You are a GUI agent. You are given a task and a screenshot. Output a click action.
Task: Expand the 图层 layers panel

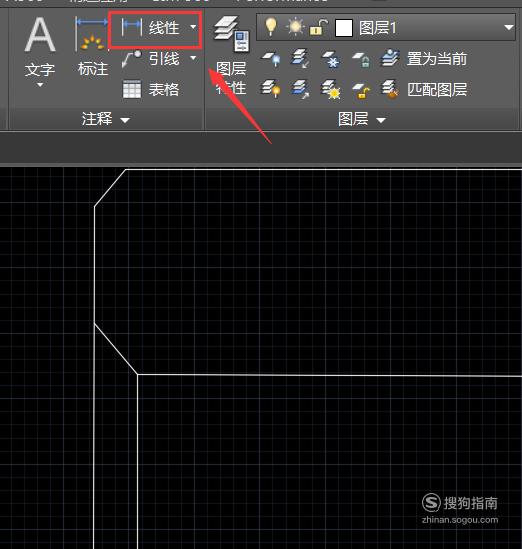coord(362,119)
